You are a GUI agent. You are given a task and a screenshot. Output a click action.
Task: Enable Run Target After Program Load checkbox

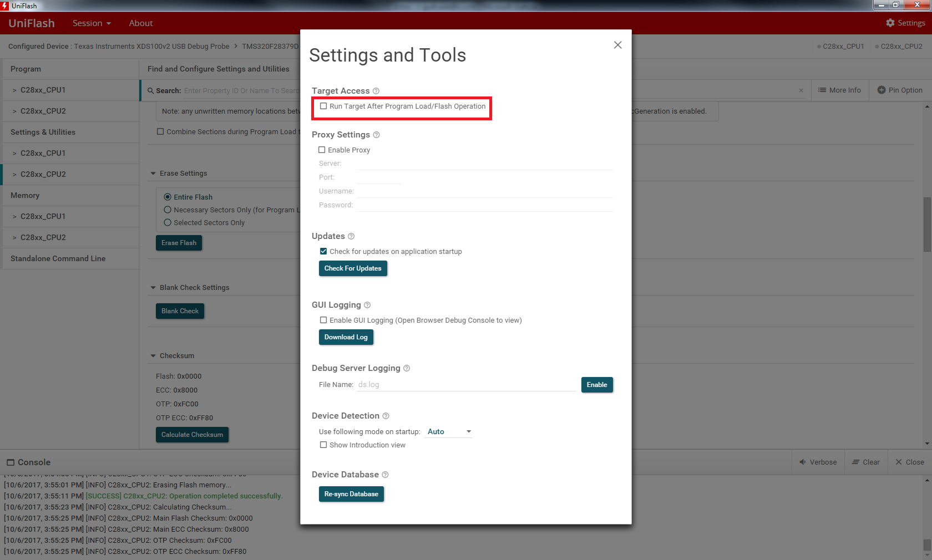coord(323,106)
